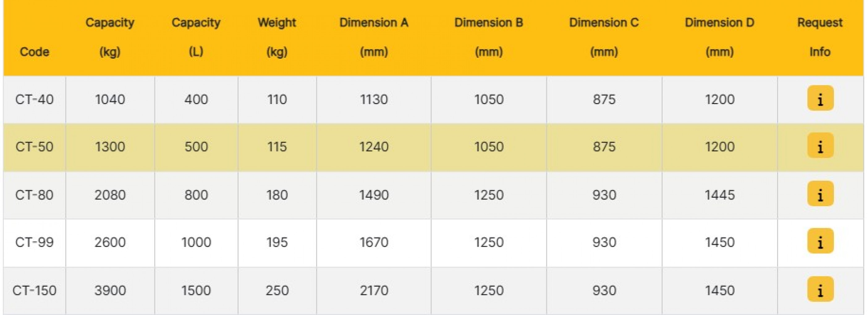Click the Dimension D column header
Image resolution: width=868 pixels, height=315 pixels.
(720, 37)
